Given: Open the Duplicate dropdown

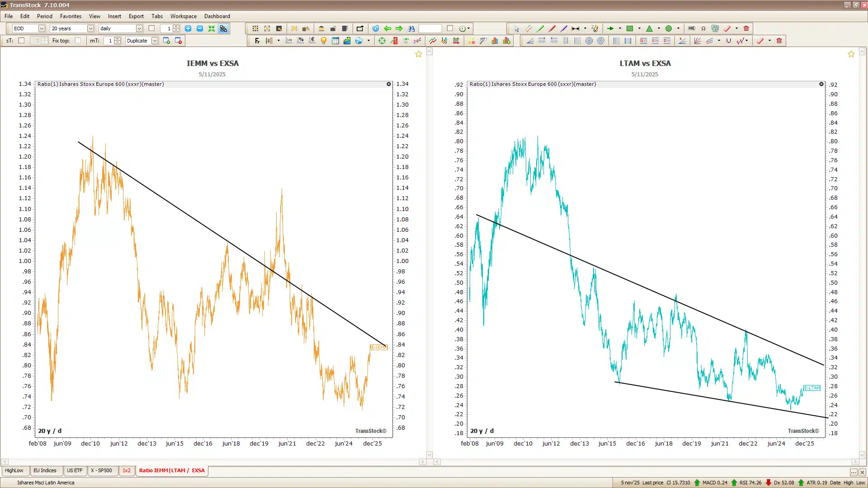Looking at the screenshot, I should [x=154, y=41].
